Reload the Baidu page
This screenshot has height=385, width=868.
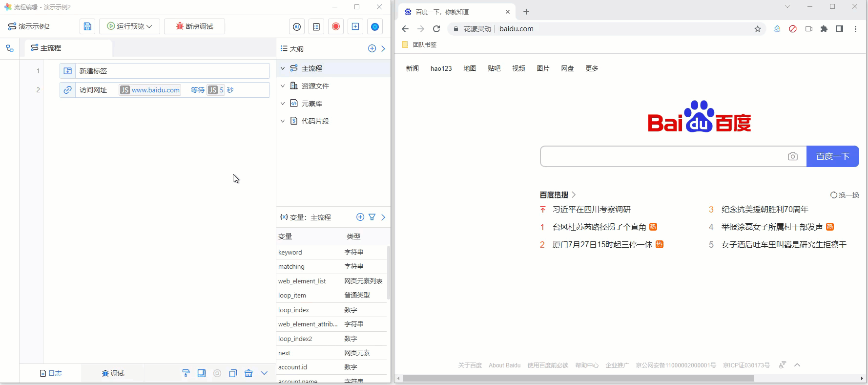coord(436,29)
